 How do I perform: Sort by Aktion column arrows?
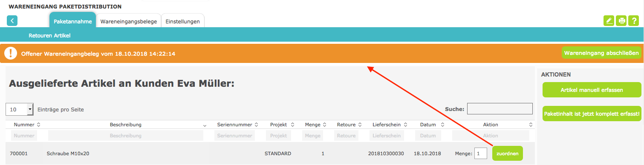click(531, 125)
